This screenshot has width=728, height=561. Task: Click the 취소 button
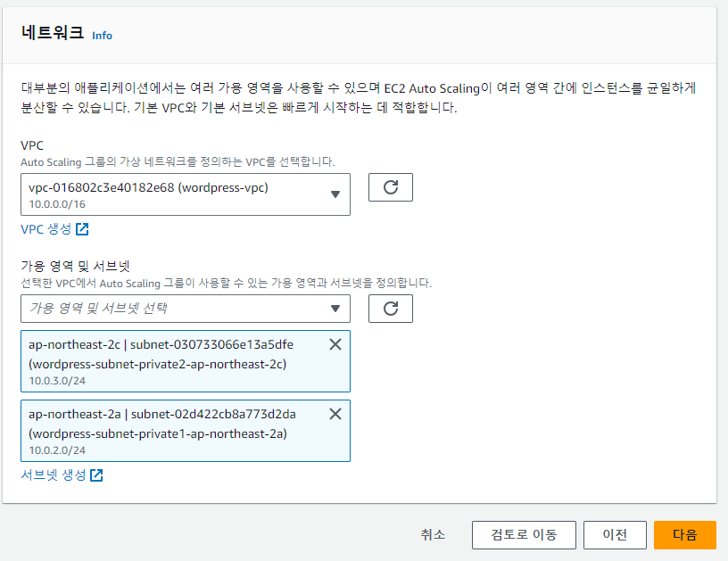[433, 535]
